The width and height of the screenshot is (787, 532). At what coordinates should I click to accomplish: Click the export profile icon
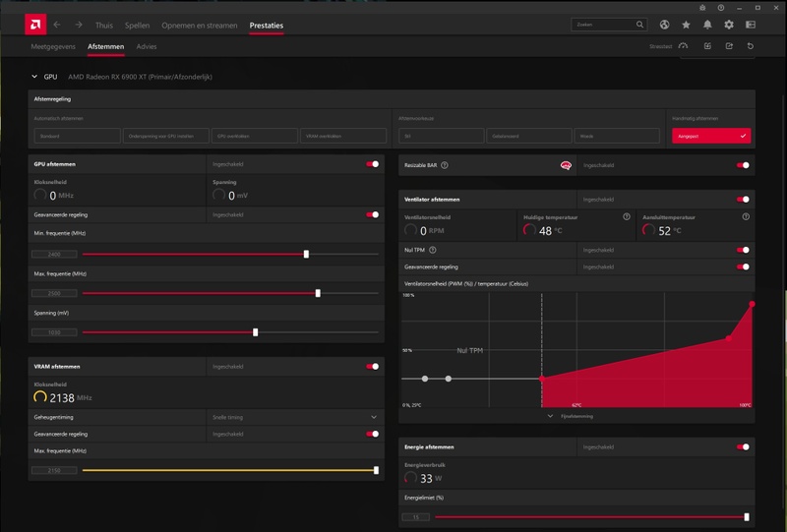coord(729,46)
